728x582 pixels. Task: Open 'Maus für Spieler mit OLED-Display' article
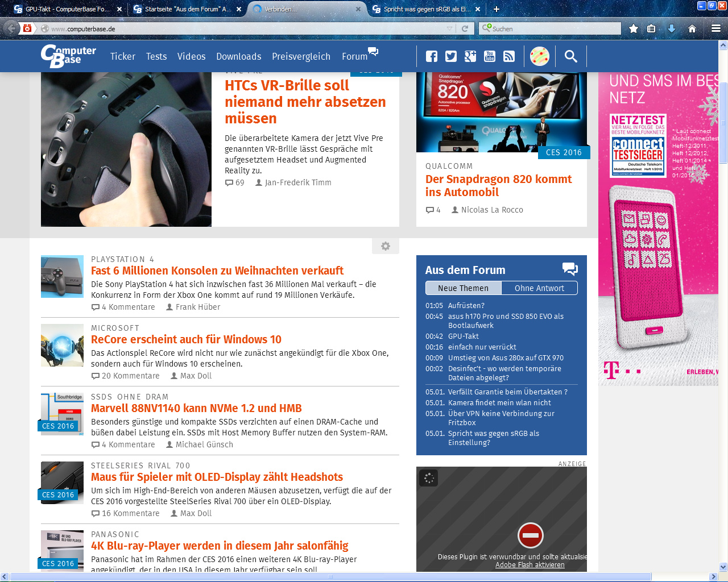(x=217, y=477)
